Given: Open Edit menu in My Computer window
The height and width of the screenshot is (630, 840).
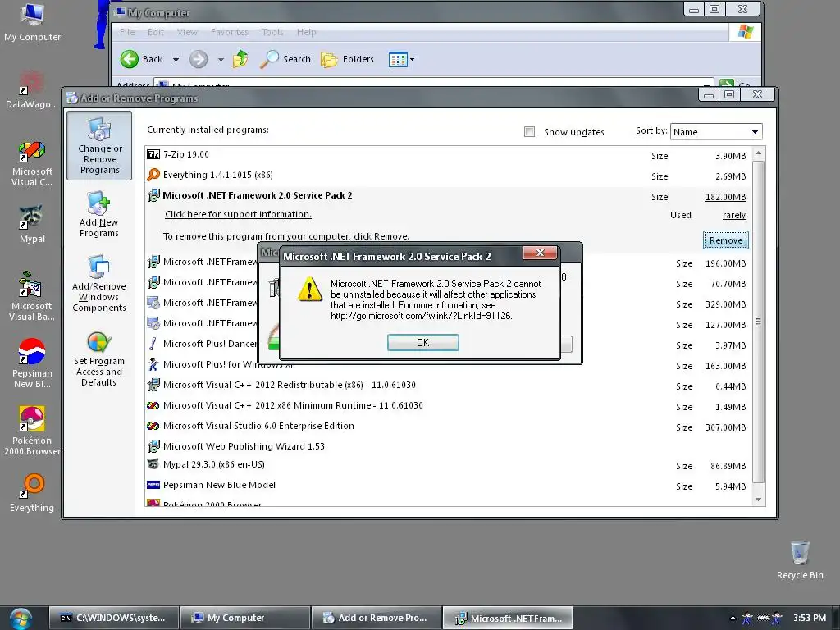Looking at the screenshot, I should pos(155,32).
